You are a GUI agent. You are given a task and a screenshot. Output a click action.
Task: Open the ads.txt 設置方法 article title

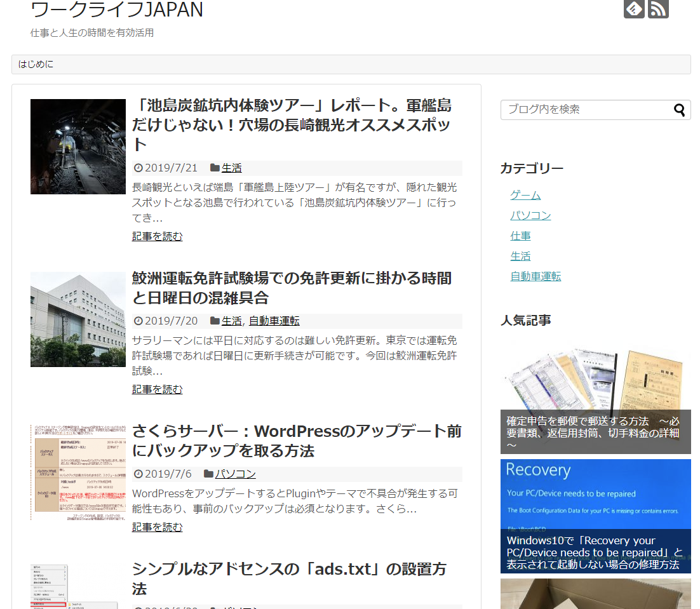click(289, 579)
